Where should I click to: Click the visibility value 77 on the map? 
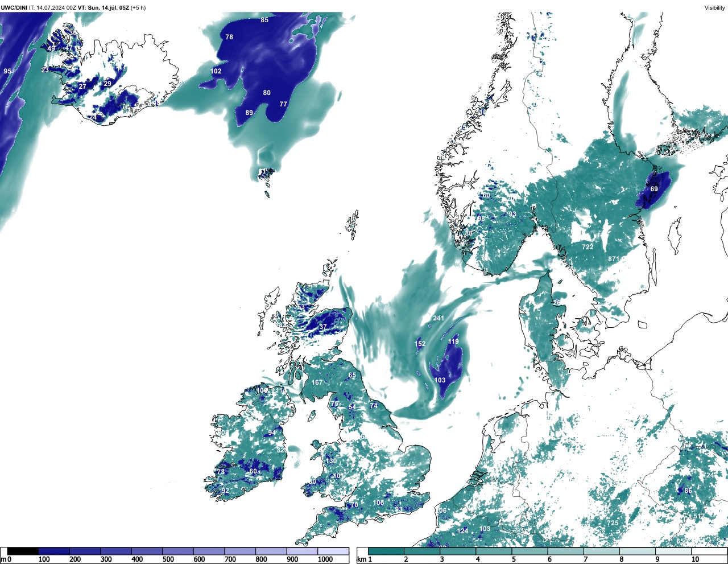[x=283, y=104]
